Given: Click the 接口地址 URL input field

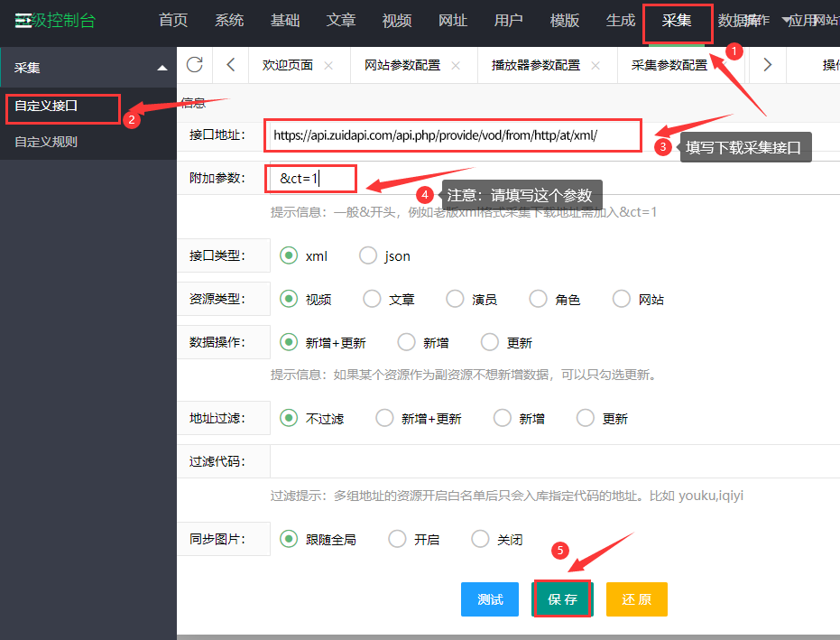Looking at the screenshot, I should click(451, 135).
